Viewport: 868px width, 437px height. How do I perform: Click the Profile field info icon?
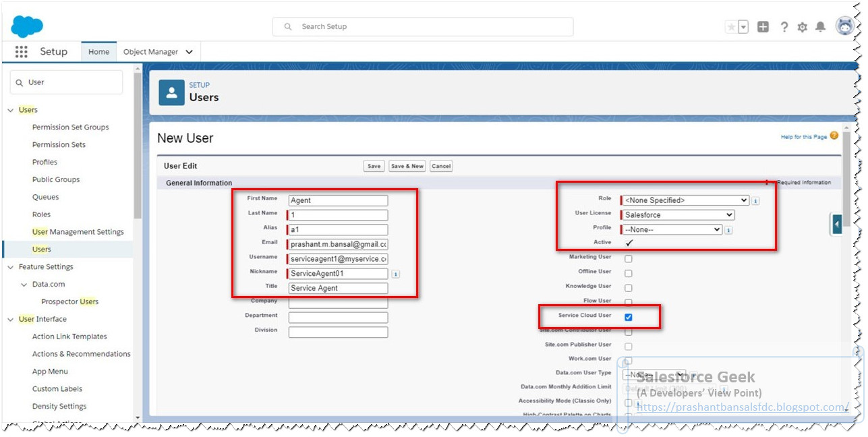729,230
